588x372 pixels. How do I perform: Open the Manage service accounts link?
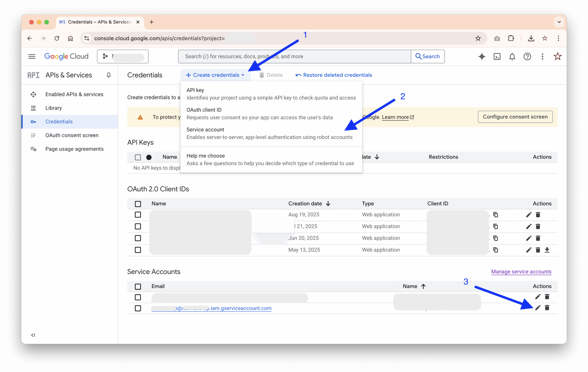(521, 272)
